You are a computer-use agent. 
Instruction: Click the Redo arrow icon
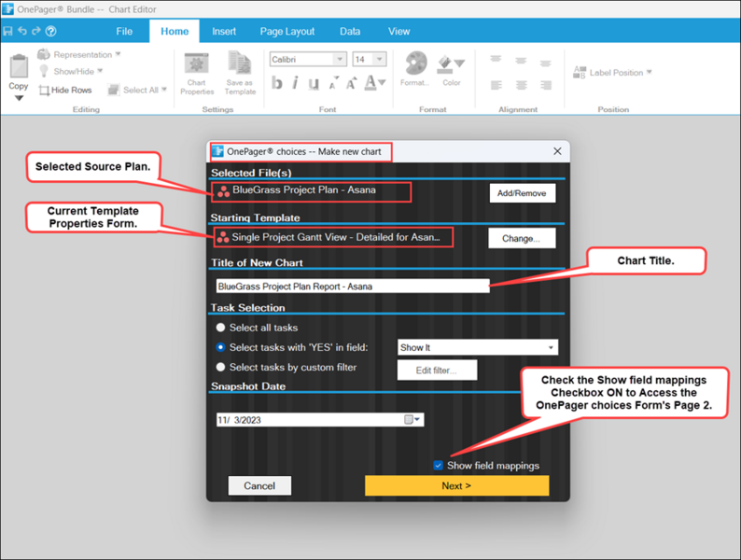(35, 31)
